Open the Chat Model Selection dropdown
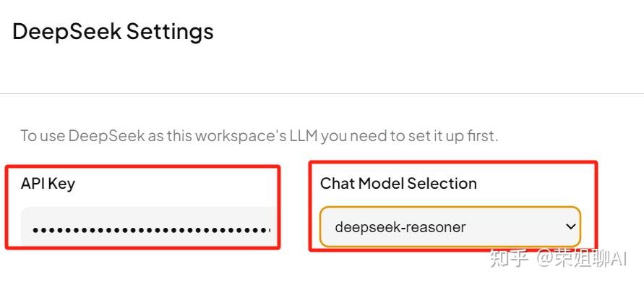This screenshot has height=285, width=644. coord(450,226)
